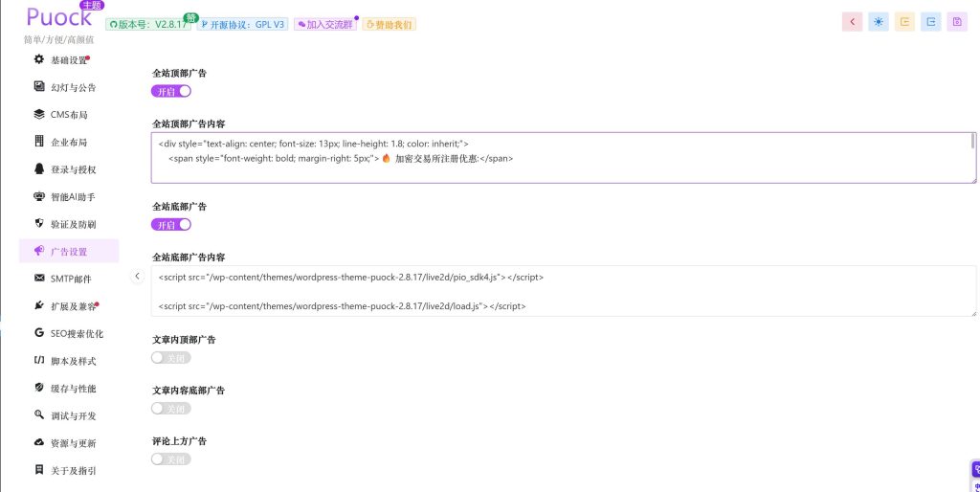Click the green 简 badge on version tag

(191, 17)
